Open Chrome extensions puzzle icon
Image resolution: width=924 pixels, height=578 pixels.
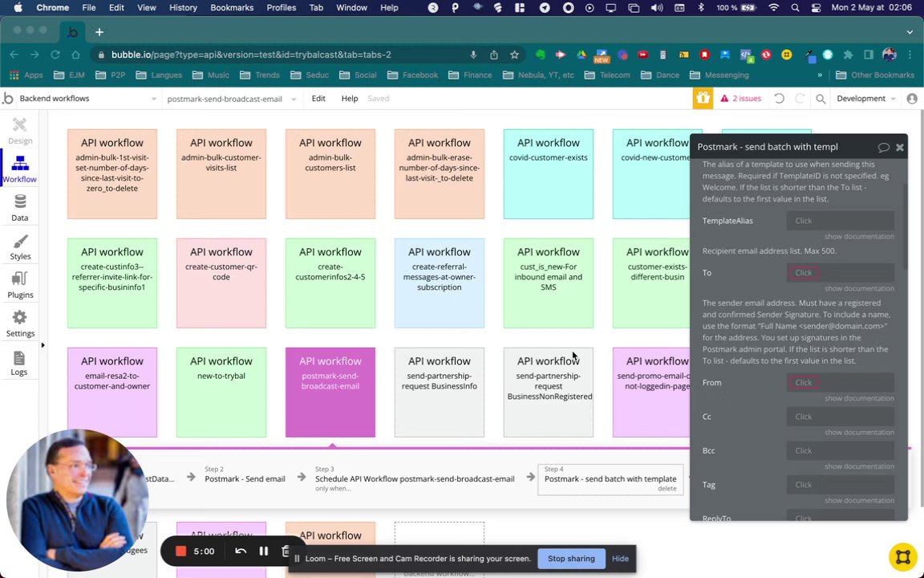point(848,55)
